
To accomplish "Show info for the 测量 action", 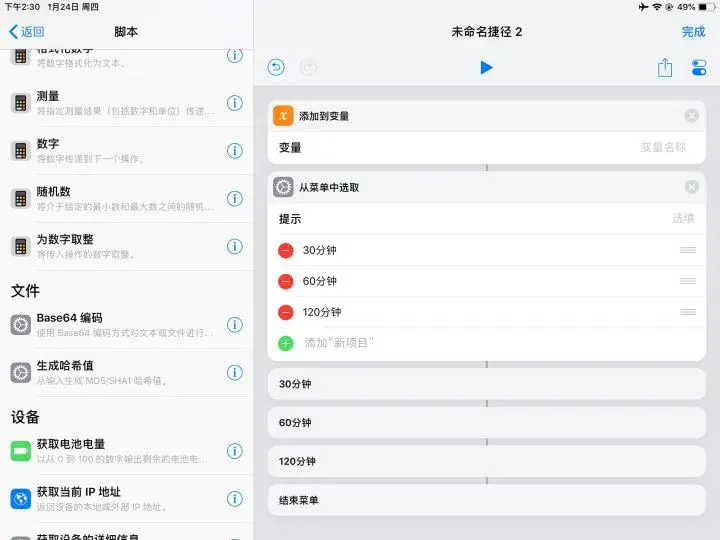I will [x=235, y=103].
